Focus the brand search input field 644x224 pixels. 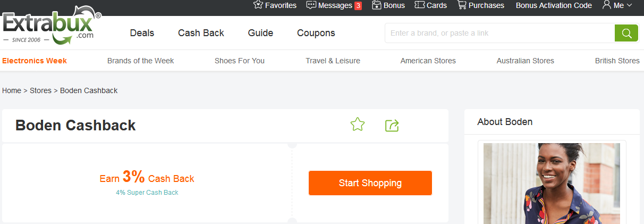coord(499,33)
